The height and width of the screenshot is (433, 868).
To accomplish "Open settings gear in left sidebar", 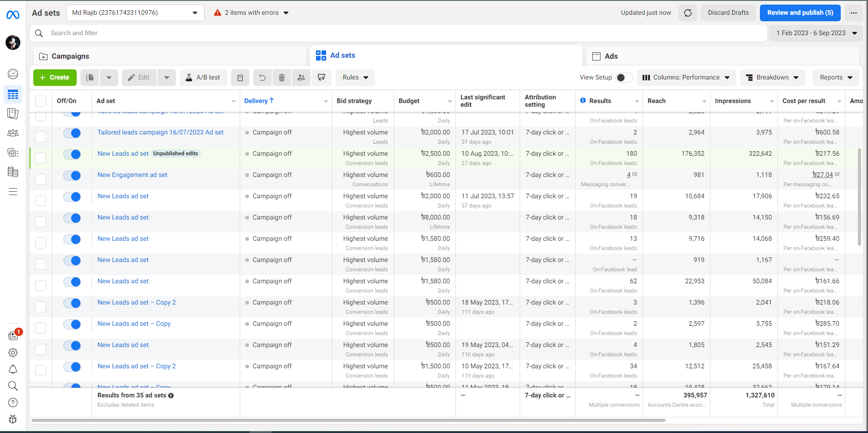I will [13, 353].
